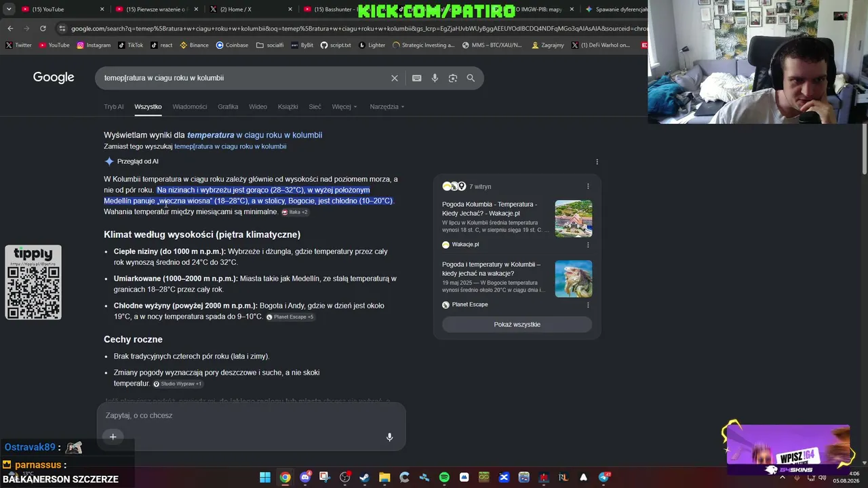The width and height of the screenshot is (868, 488).
Task: Open Wakacje.pl resort thumbnail image
Action: (574, 218)
